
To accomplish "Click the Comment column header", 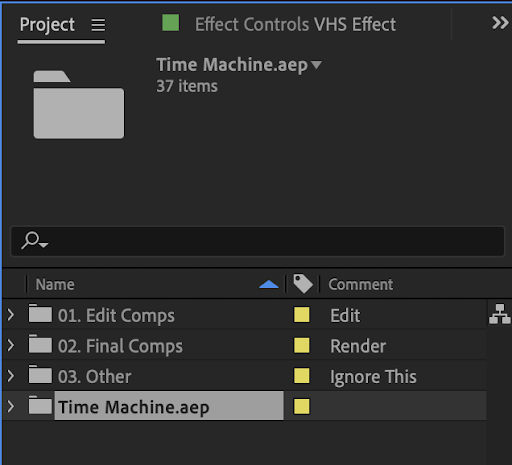I will tap(361, 284).
